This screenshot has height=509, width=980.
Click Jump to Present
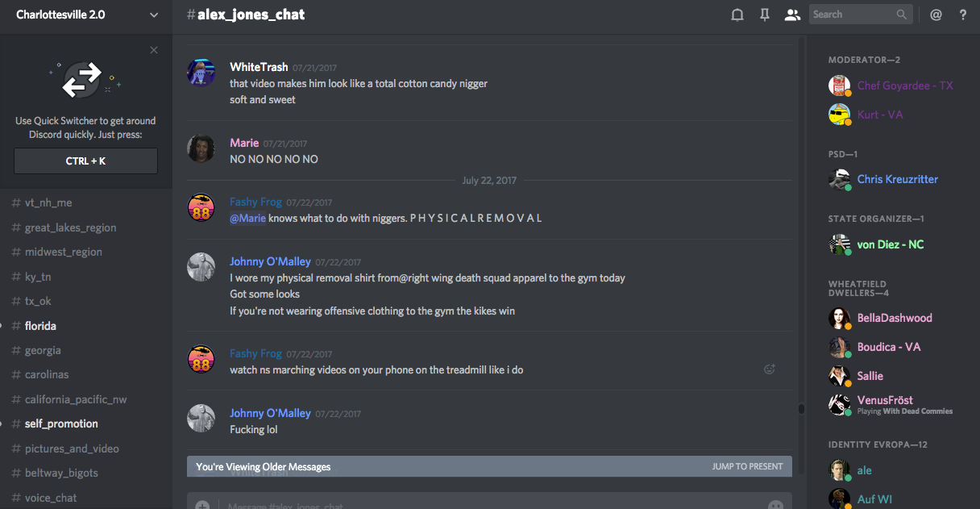tap(747, 466)
